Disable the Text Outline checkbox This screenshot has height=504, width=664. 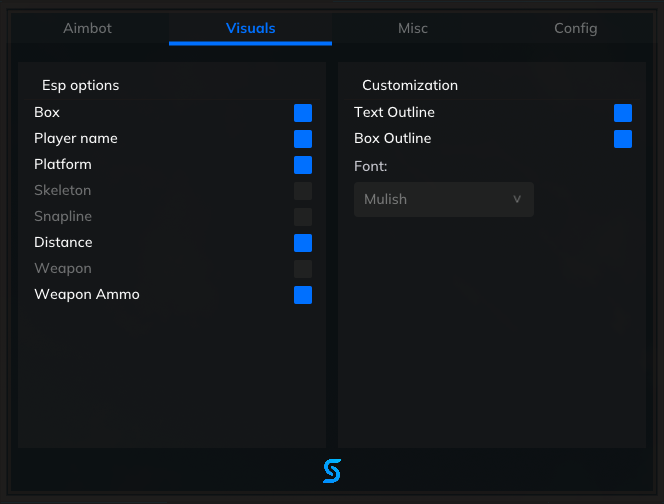623,113
